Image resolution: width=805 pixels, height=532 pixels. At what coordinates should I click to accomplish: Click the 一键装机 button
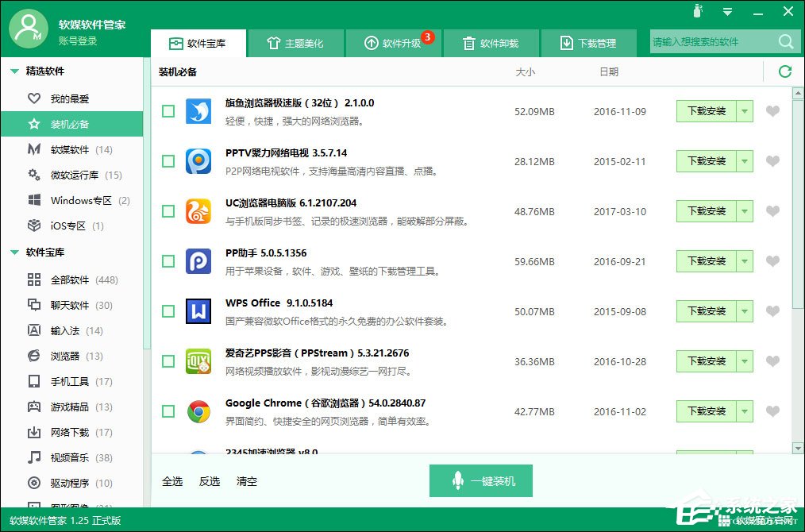point(481,480)
